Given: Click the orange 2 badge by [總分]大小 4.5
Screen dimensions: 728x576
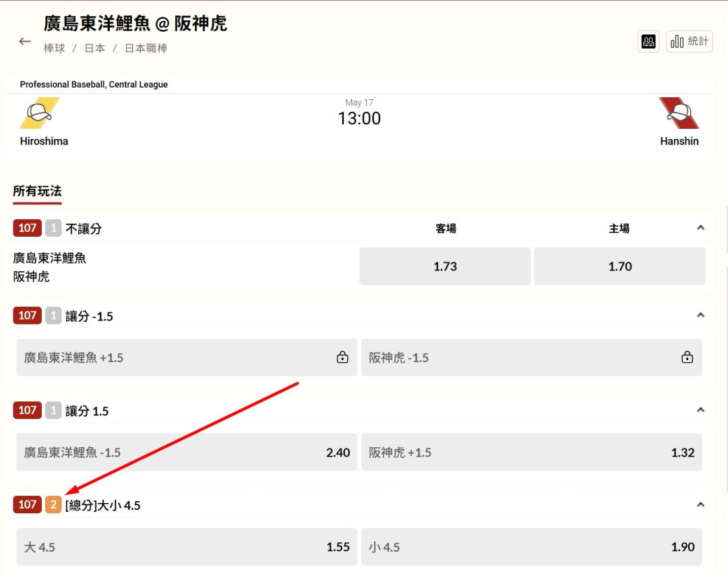Looking at the screenshot, I should 53,505.
